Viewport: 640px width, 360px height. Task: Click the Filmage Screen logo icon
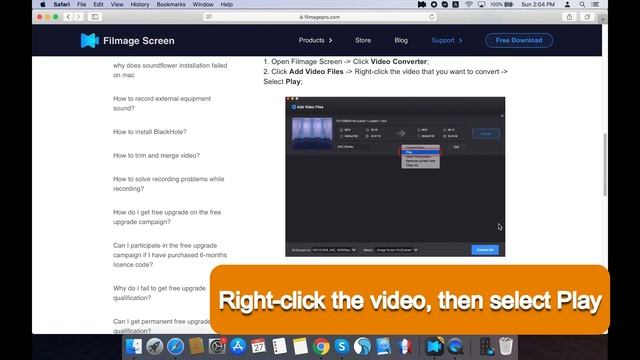tap(89, 40)
